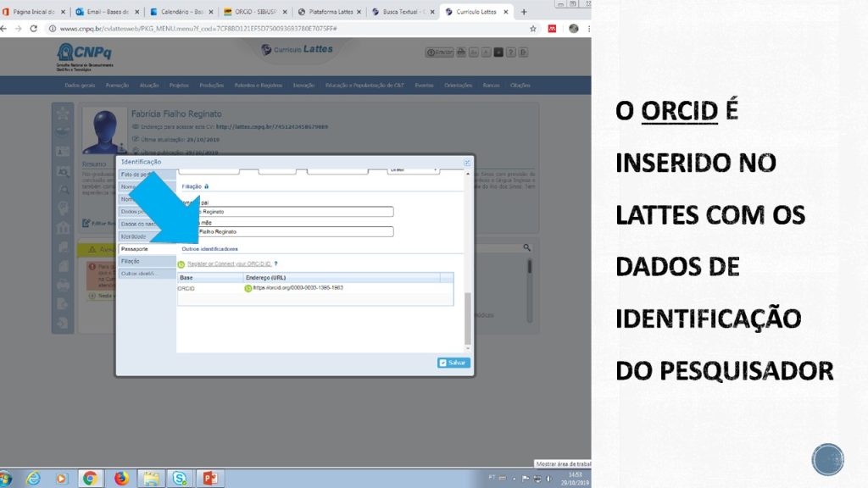Open the Produções menu
The image size is (868, 488).
(211, 86)
